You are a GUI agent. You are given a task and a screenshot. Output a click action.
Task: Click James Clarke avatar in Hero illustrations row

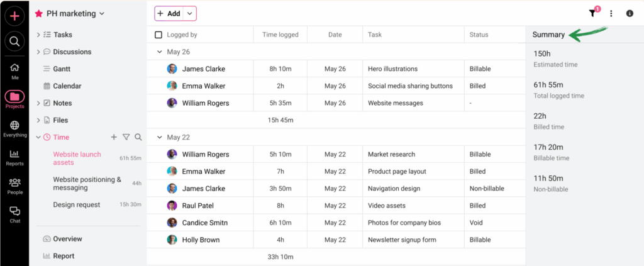(172, 69)
